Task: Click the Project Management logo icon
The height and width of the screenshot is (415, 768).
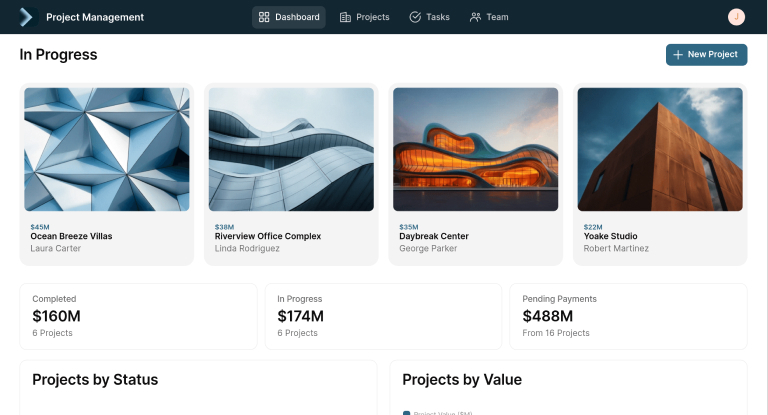Action: coord(26,17)
